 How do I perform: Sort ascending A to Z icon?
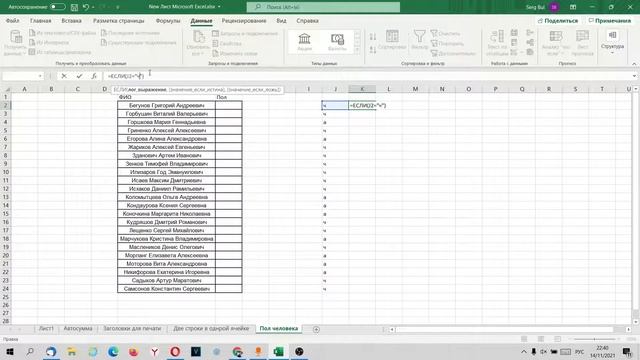tap(373, 36)
